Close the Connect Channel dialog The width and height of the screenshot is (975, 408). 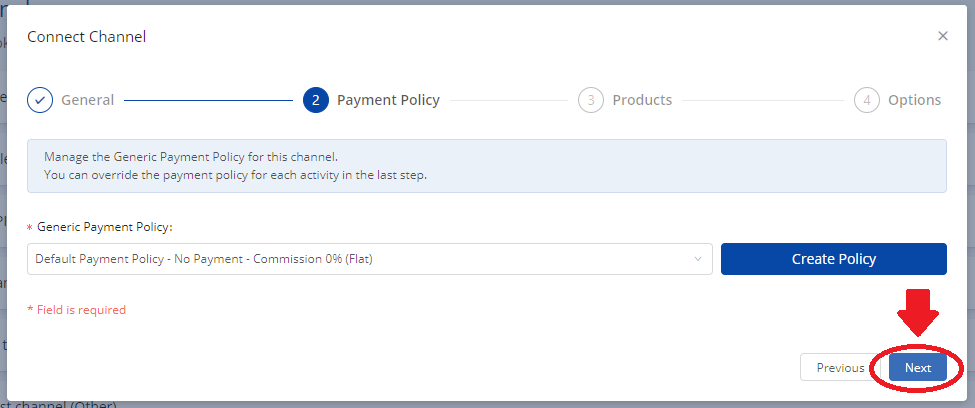pyautogui.click(x=942, y=36)
